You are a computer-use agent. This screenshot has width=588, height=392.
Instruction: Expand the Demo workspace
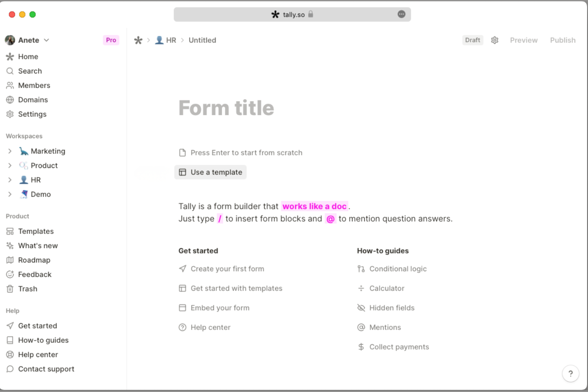click(10, 194)
